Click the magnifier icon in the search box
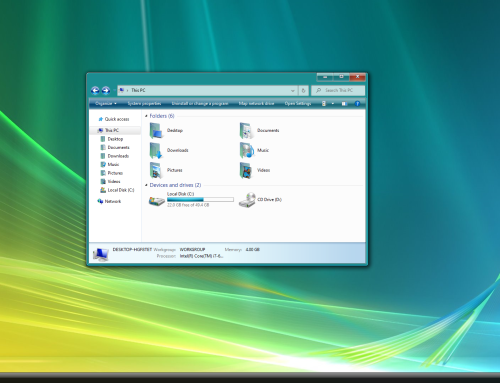The height and width of the screenshot is (383, 500). coord(319,90)
